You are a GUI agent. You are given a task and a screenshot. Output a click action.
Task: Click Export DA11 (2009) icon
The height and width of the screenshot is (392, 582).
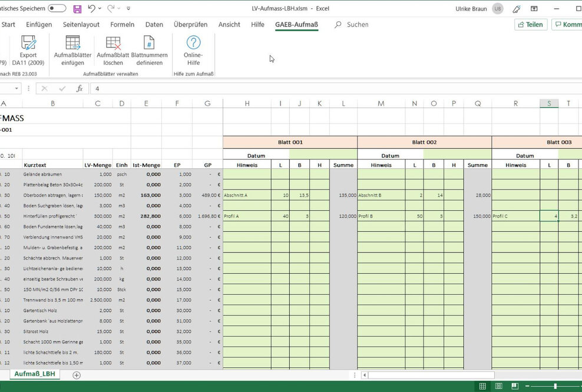28,43
